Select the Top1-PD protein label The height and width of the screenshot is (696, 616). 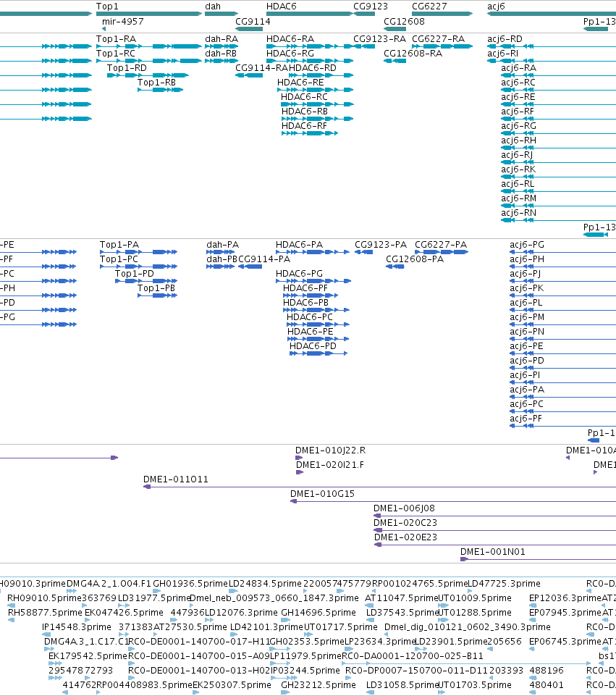point(135,274)
